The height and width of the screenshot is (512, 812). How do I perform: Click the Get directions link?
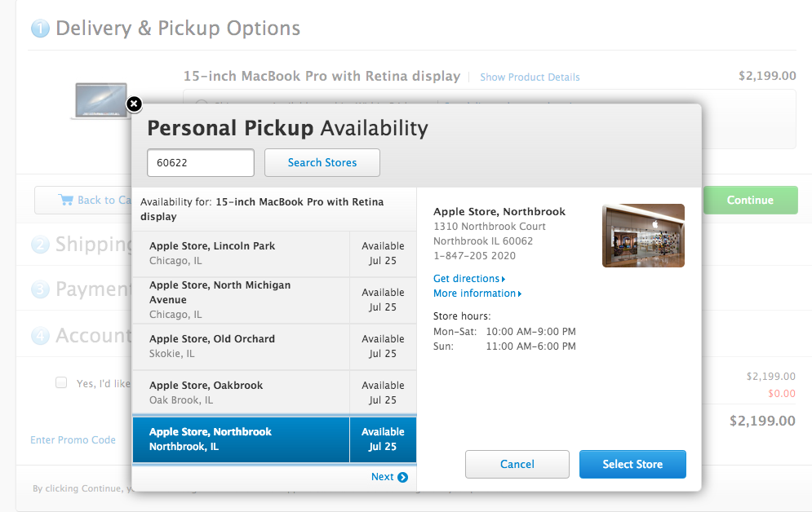(469, 279)
